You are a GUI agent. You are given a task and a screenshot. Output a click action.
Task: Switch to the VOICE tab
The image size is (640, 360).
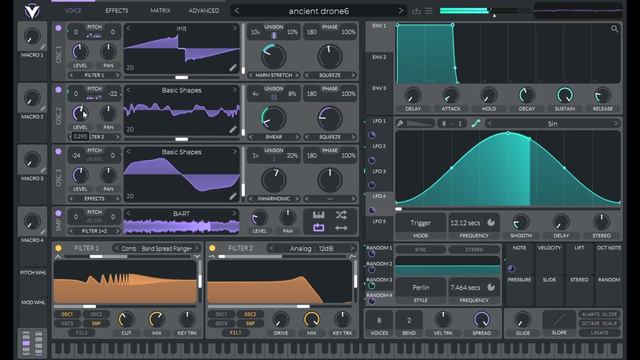point(73,11)
